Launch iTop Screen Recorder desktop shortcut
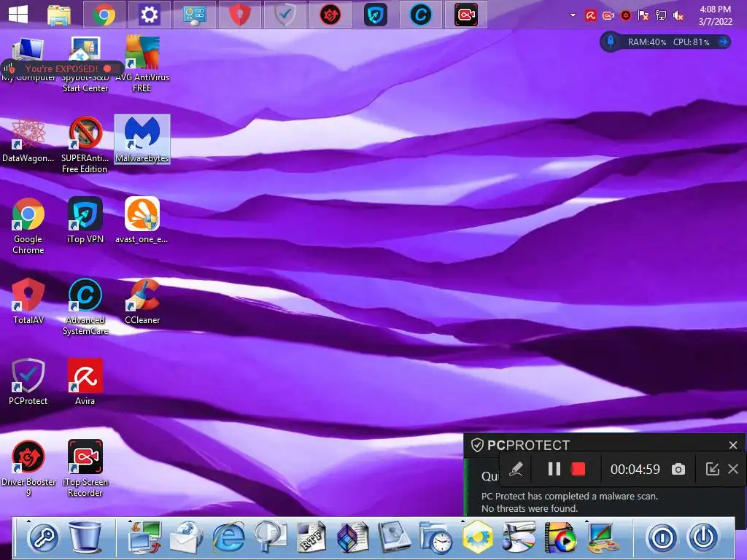747x560 pixels. [85, 469]
